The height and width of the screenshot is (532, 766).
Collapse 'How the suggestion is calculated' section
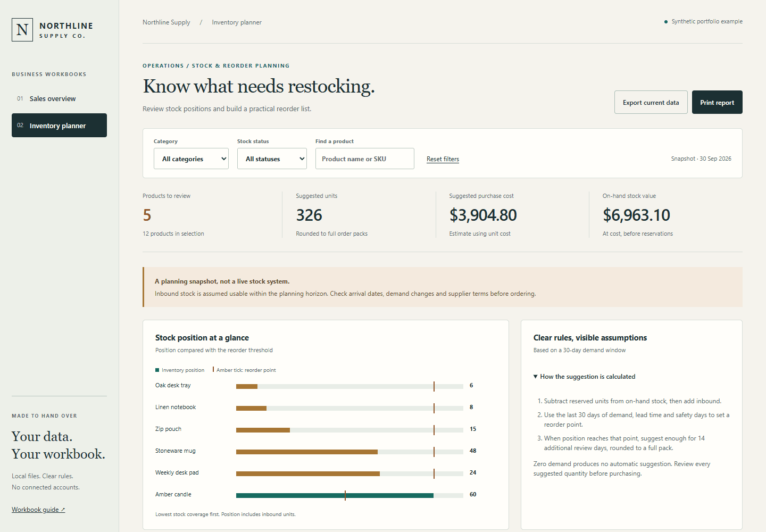585,377
